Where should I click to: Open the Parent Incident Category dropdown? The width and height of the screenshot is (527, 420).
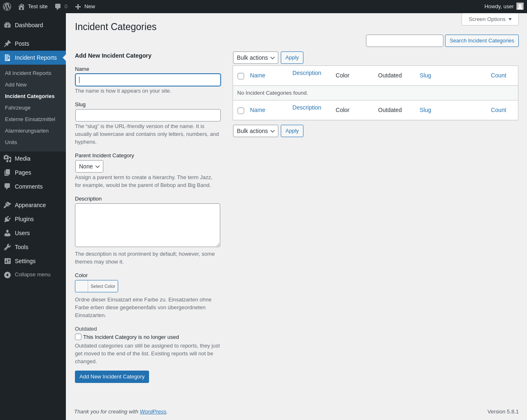click(x=89, y=166)
